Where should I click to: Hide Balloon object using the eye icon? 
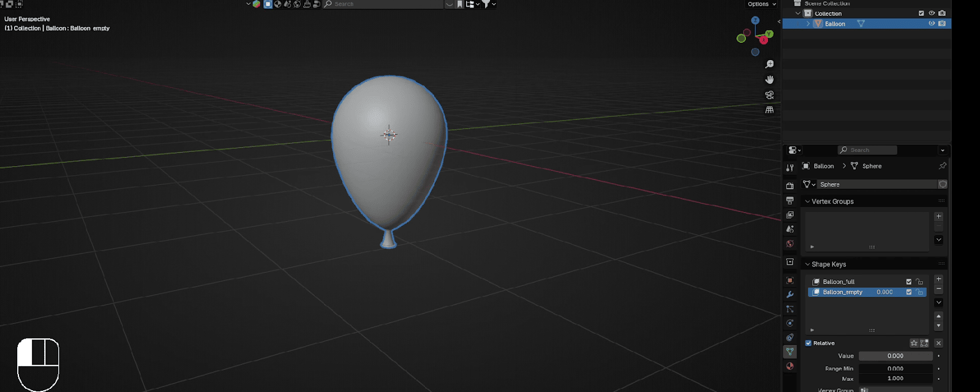pyautogui.click(x=932, y=24)
